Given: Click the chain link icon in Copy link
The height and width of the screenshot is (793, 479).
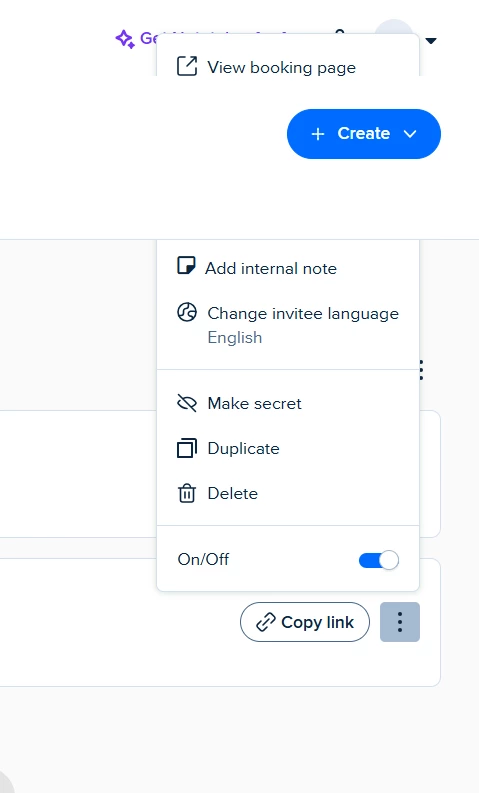Looking at the screenshot, I should tap(266, 623).
